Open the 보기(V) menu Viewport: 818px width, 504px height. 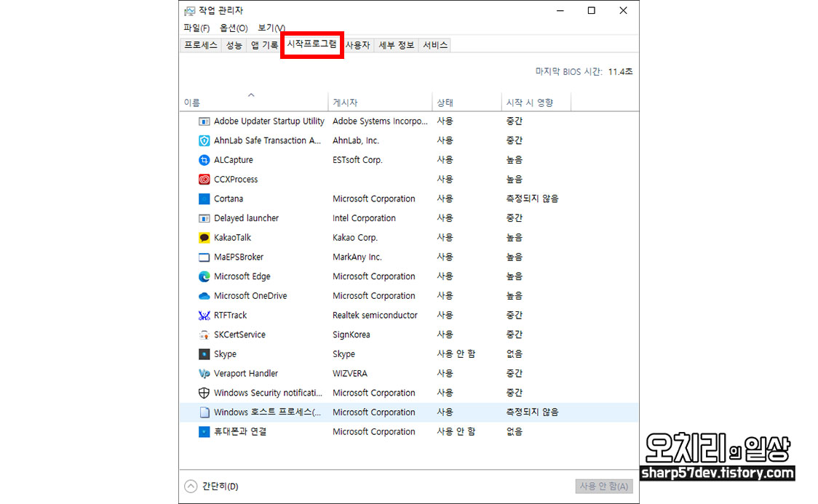click(271, 28)
